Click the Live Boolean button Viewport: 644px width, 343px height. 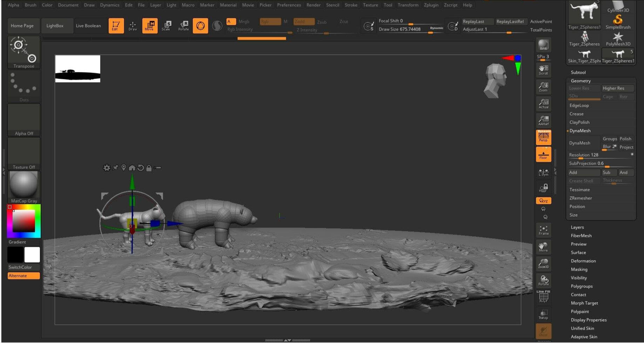tap(88, 26)
